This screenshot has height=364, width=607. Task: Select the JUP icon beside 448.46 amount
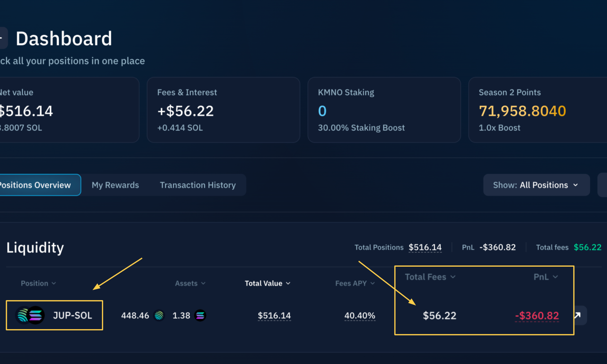(x=159, y=315)
